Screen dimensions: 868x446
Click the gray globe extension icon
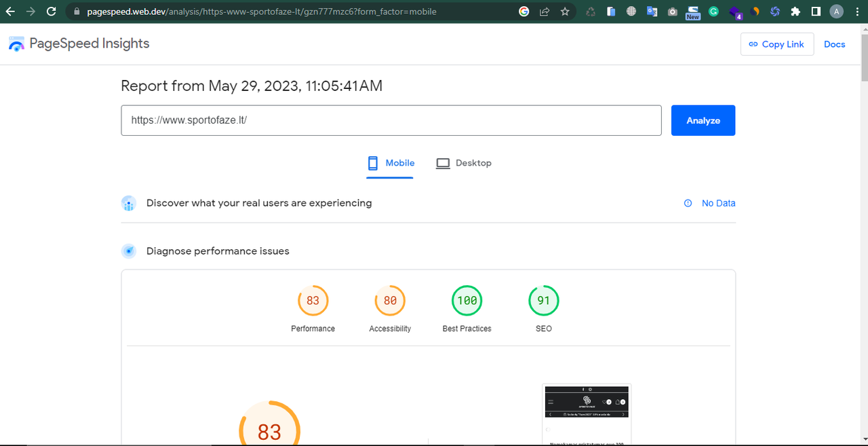[631, 12]
